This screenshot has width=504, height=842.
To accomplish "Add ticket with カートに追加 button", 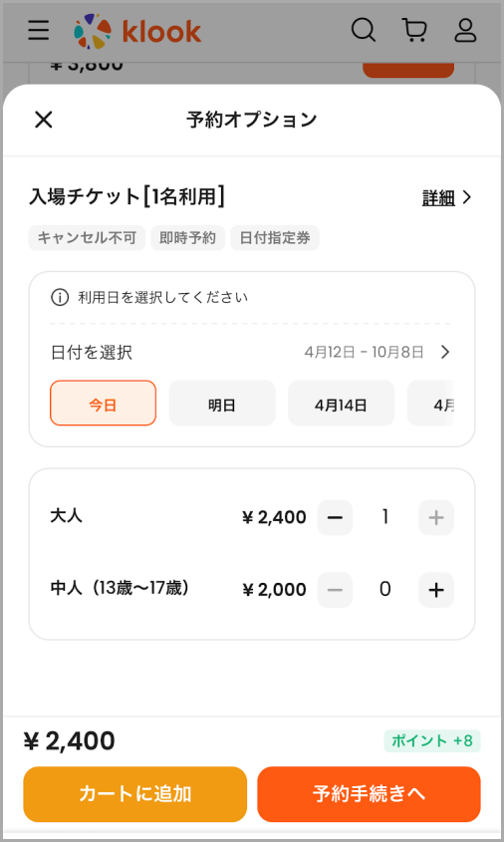I will coord(135,794).
